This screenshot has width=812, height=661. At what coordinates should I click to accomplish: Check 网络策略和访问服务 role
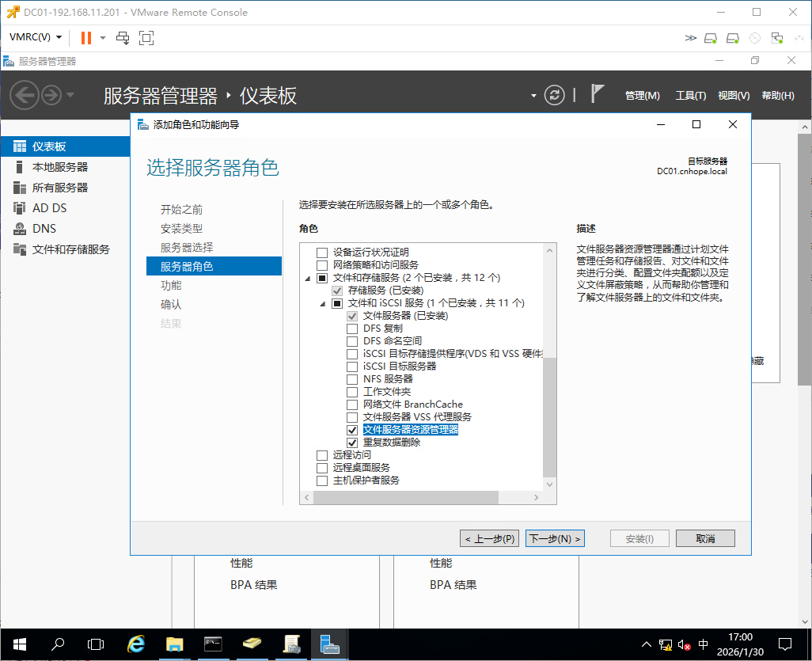point(322,265)
